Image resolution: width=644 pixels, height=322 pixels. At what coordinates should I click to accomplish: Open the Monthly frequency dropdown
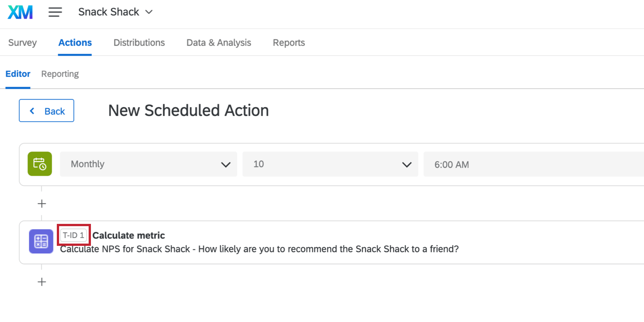coord(148,164)
